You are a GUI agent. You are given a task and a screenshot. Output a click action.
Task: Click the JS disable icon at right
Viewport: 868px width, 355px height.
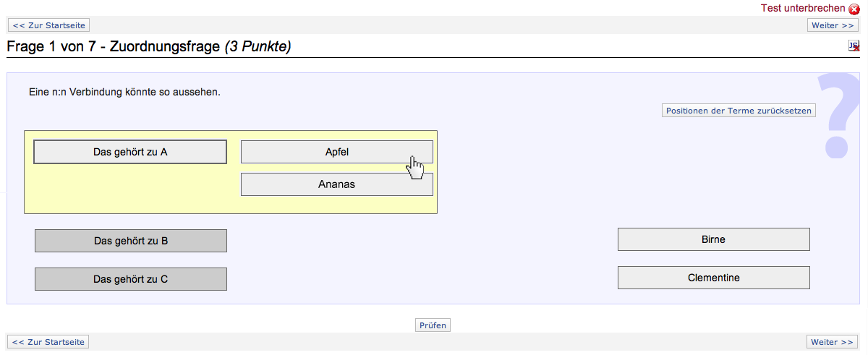(854, 46)
